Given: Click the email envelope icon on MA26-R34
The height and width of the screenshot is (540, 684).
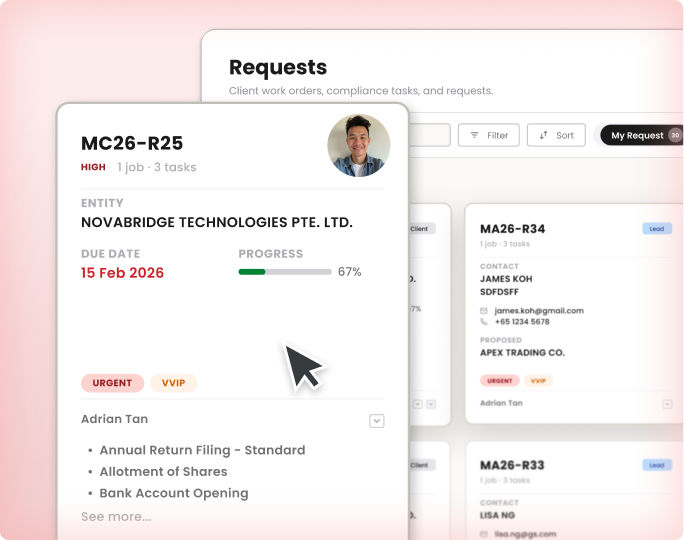Looking at the screenshot, I should click(484, 311).
